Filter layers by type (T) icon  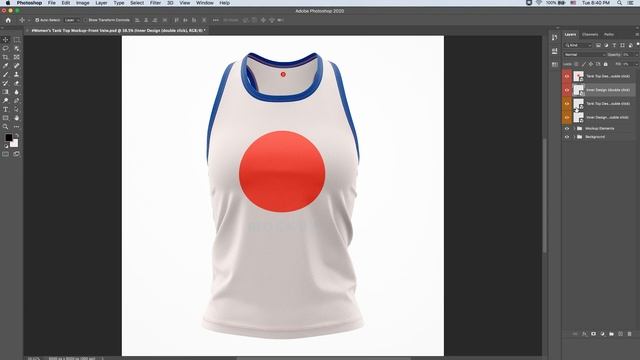click(x=614, y=45)
